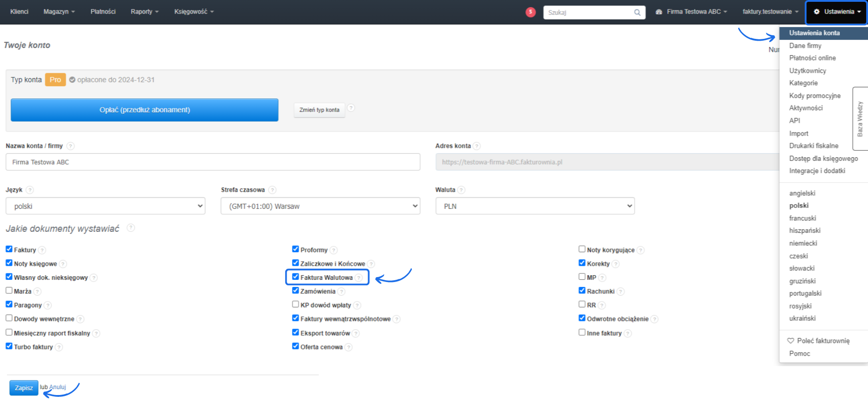The width and height of the screenshot is (868, 400).
Task: Open help icon beside Zmień typ konta
Action: 351,108
